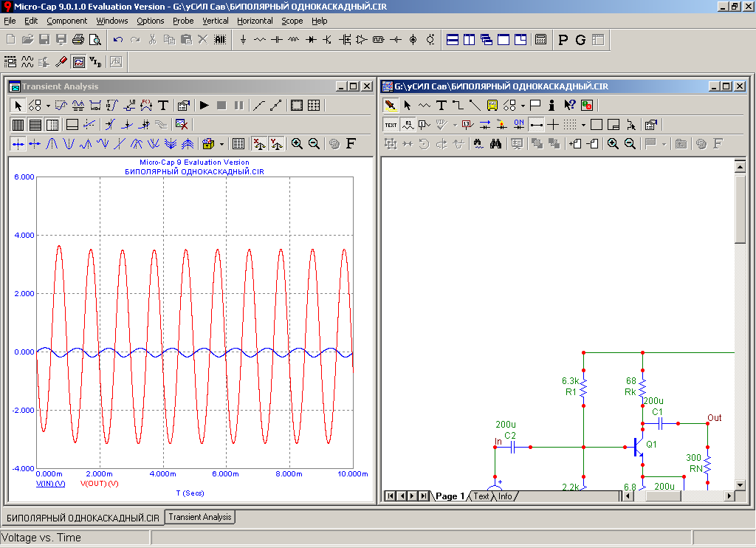The height and width of the screenshot is (548, 756).
Task: Click the calculator icon in main toolbar
Action: (541, 39)
